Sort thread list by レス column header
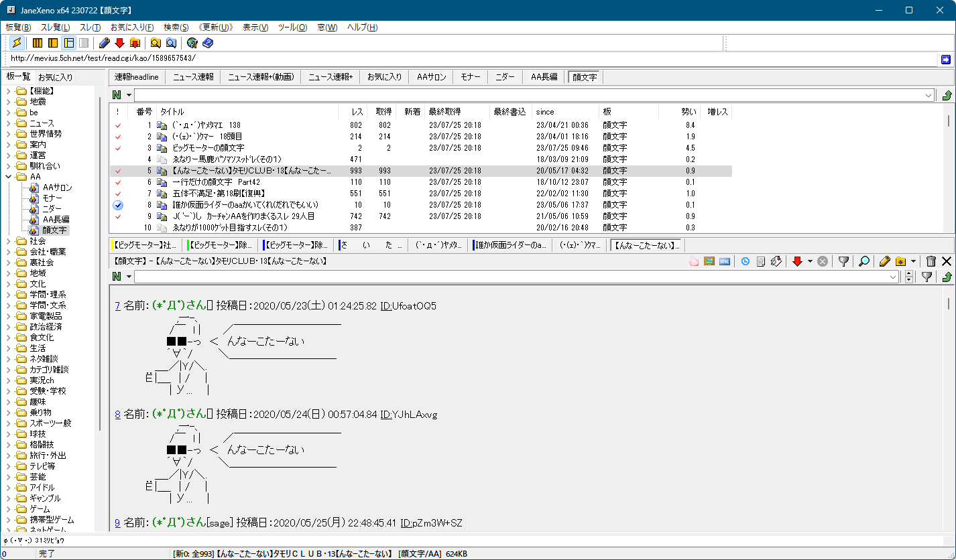This screenshot has height=560, width=956. (x=351, y=112)
